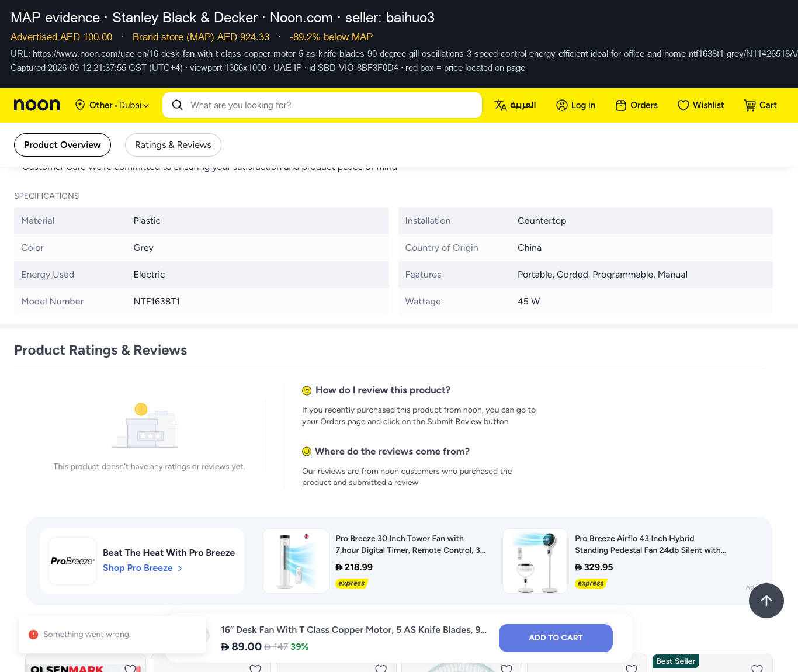Click the Energy Used value Electric
Screen dimensions: 798x672
pos(150,275)
